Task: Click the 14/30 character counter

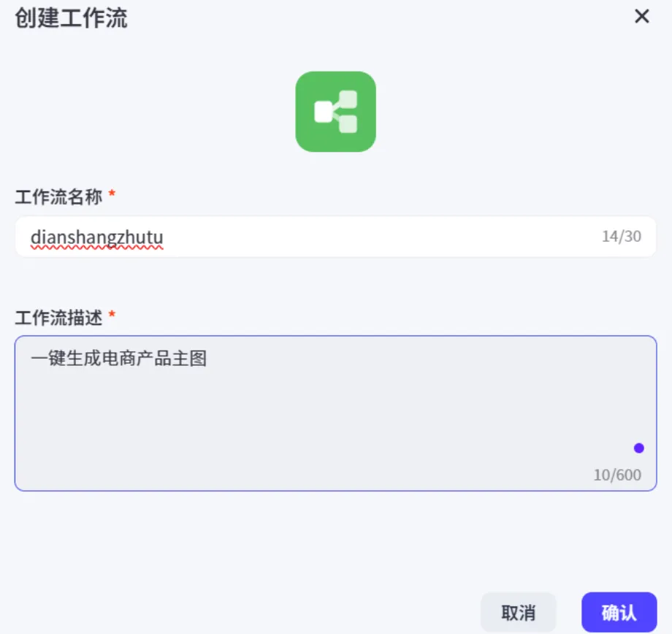Action: [622, 236]
